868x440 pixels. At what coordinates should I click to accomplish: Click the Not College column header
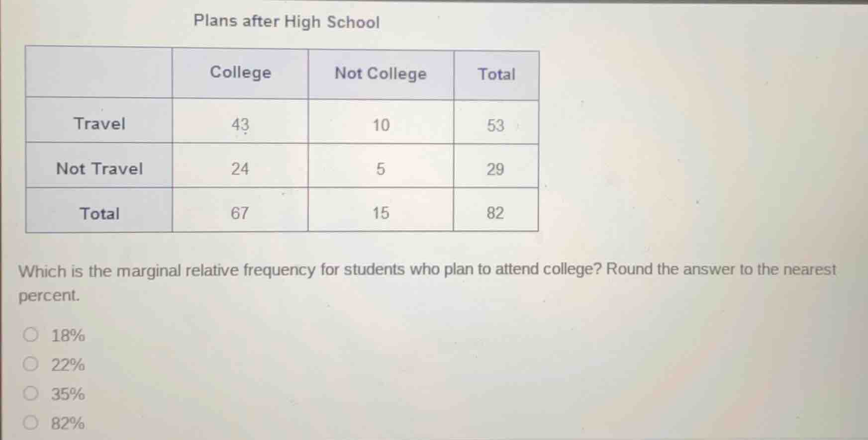[x=380, y=74]
